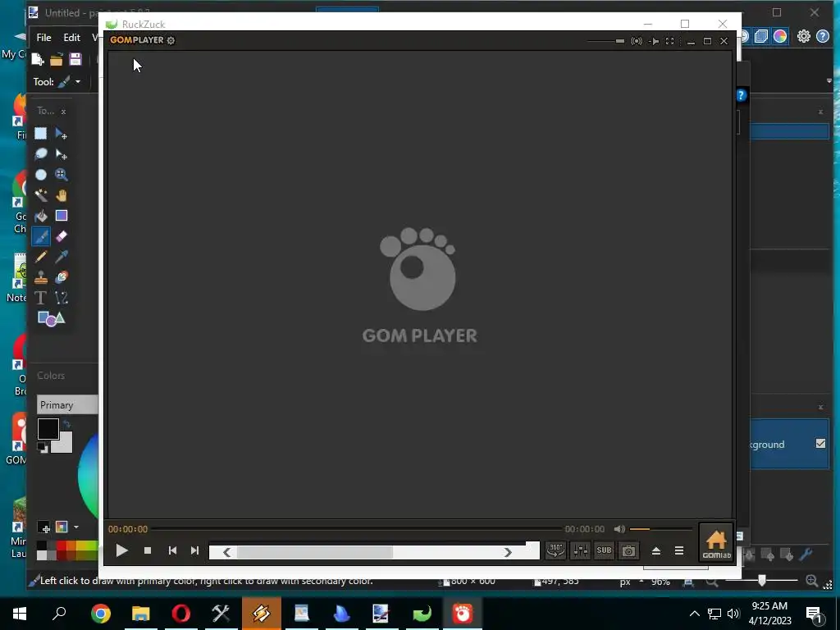
Task: Select the Lasso Select tool
Action: tap(41, 154)
